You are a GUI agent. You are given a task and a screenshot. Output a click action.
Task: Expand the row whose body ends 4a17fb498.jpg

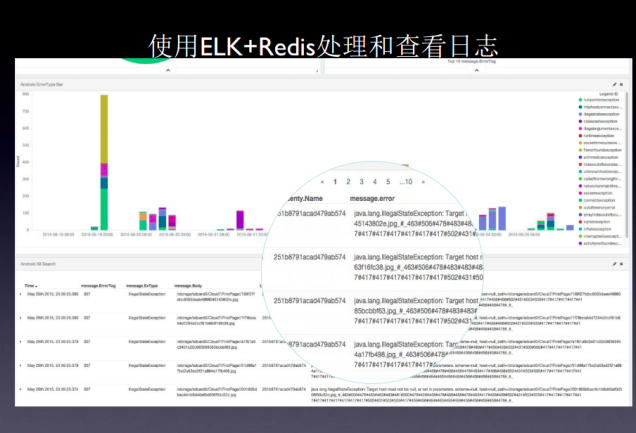click(21, 366)
